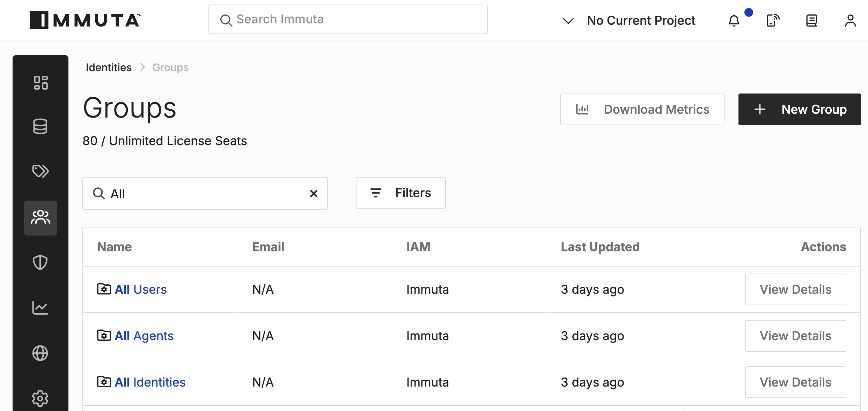Image resolution: width=868 pixels, height=411 pixels.
Task: Open the All Agents group link
Action: 144,336
